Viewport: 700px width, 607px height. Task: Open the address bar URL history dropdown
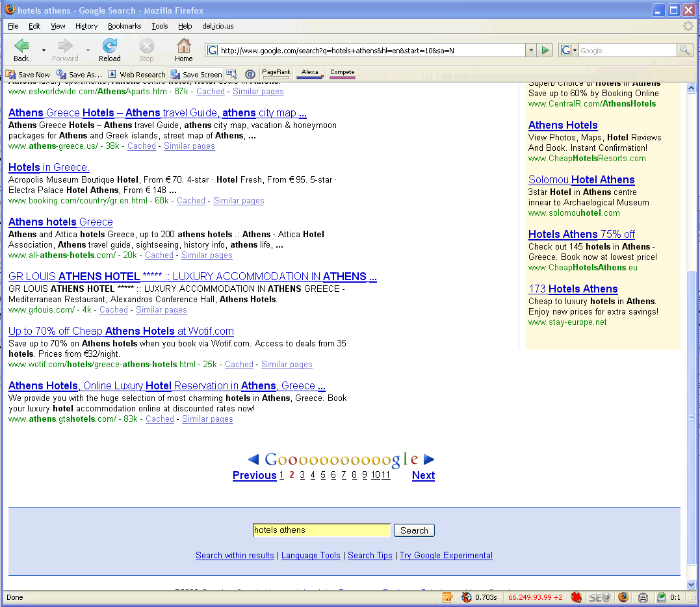click(x=531, y=51)
